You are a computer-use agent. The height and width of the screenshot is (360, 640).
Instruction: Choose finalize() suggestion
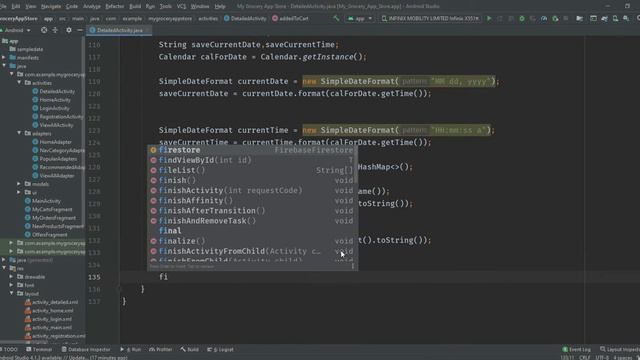[252, 241]
